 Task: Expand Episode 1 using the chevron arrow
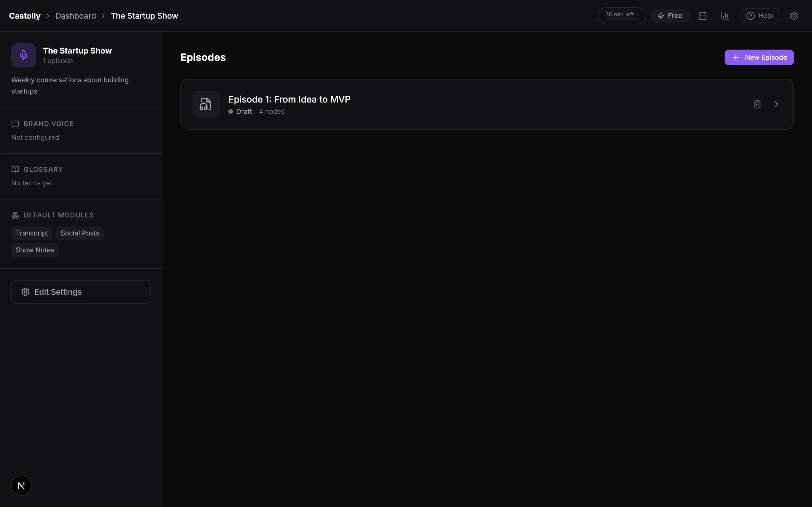pos(776,104)
